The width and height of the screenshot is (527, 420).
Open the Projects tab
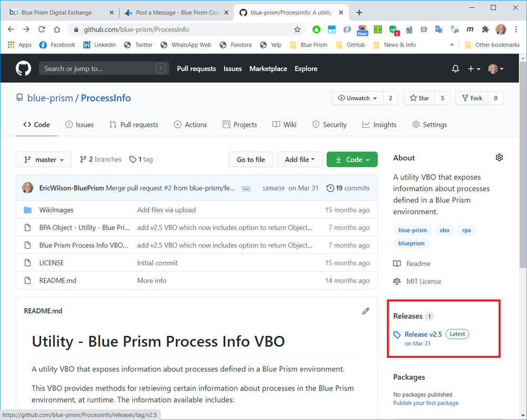coord(240,125)
